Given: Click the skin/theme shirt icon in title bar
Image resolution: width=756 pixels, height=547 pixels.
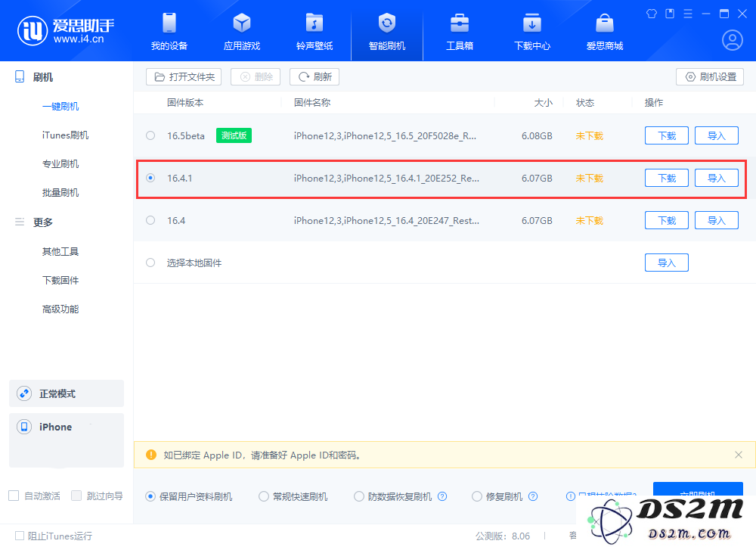Looking at the screenshot, I should click(x=652, y=14).
